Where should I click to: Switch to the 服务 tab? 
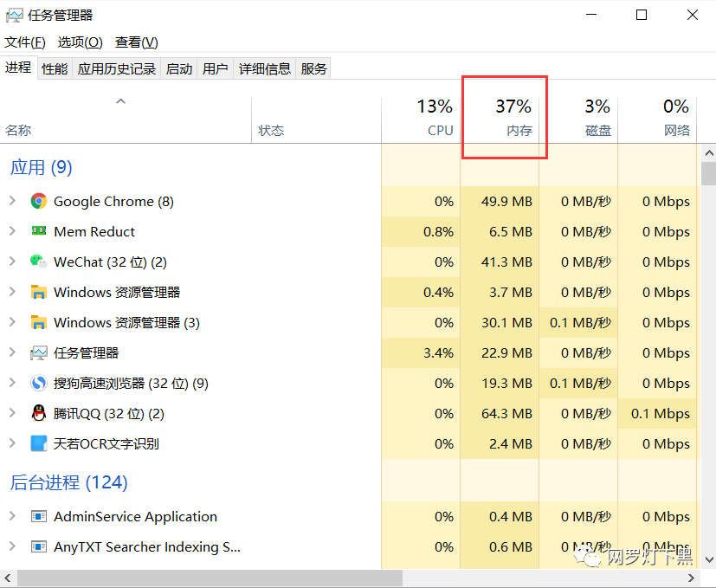pyautogui.click(x=313, y=69)
